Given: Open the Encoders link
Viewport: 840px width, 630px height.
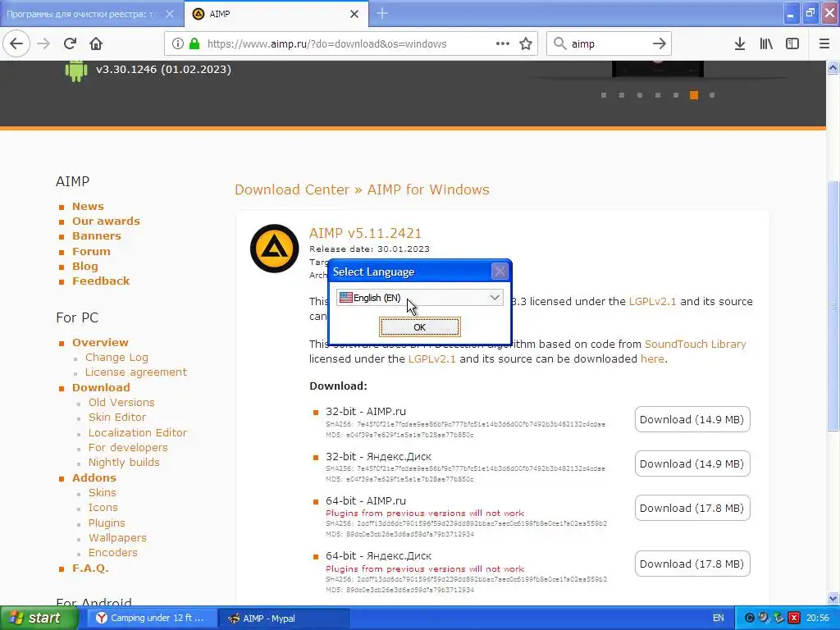Looking at the screenshot, I should [x=113, y=552].
